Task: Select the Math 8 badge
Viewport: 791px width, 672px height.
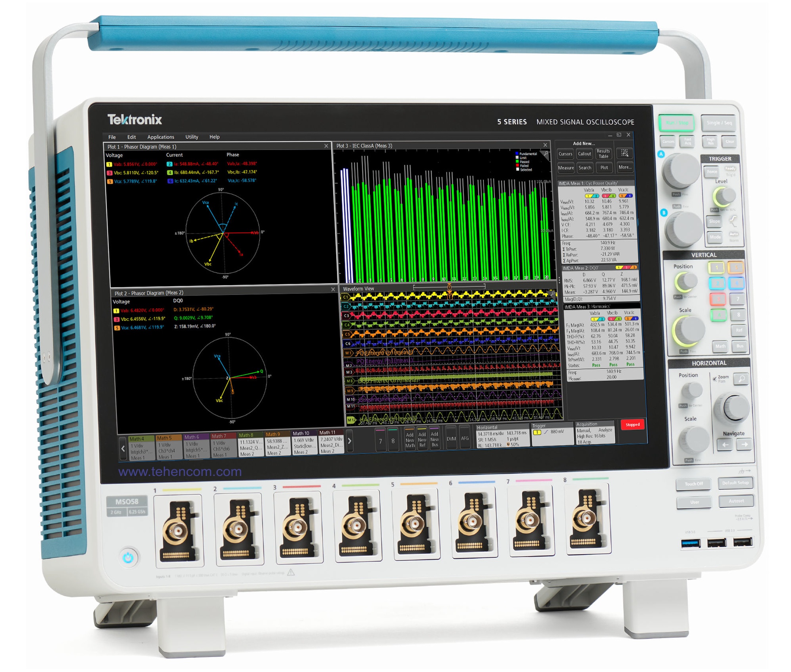Action: point(250,444)
